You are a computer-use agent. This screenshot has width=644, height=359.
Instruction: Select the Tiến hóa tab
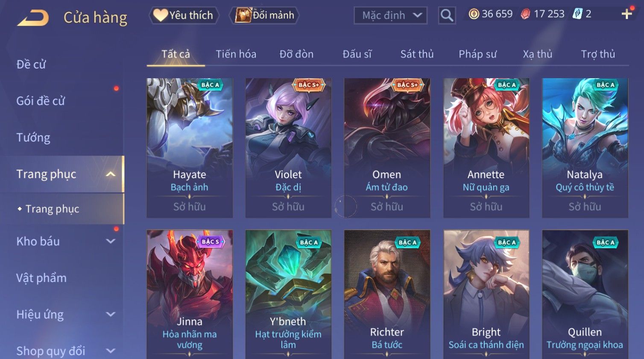tap(236, 54)
